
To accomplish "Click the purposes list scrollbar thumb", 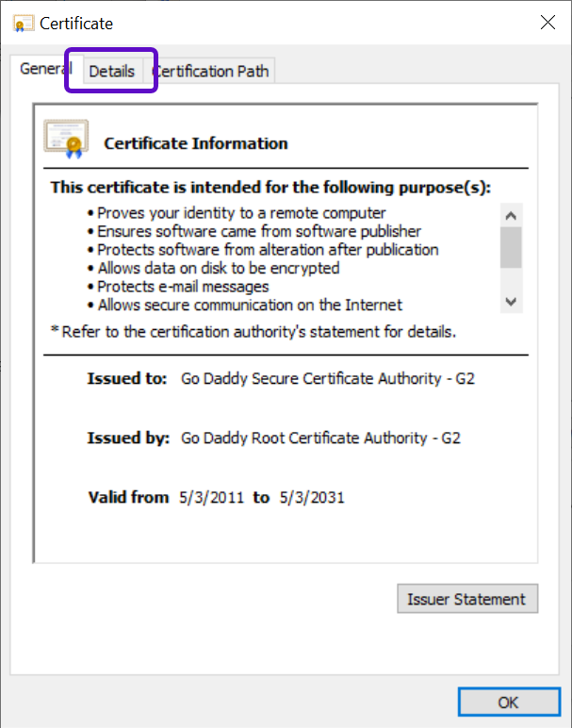I will click(511, 248).
